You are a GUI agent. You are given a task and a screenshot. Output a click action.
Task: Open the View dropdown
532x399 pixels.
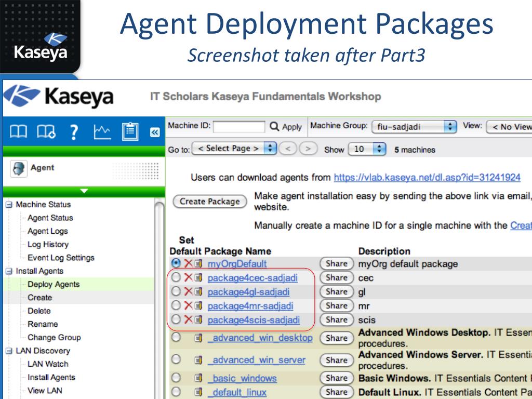pyautogui.click(x=509, y=127)
